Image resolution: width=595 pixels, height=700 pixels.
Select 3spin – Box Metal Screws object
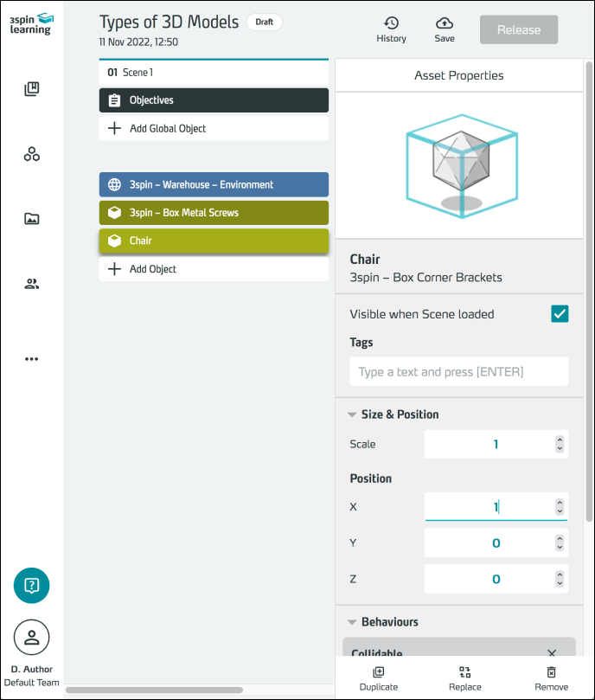tap(214, 213)
